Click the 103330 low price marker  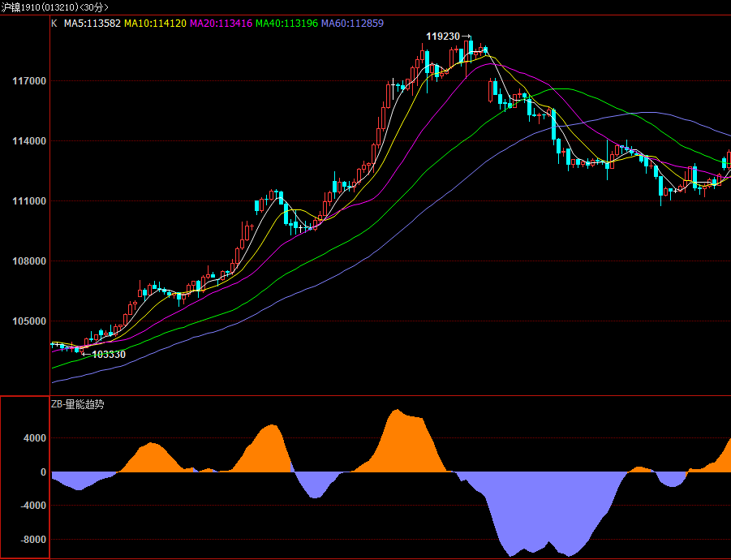[109, 355]
